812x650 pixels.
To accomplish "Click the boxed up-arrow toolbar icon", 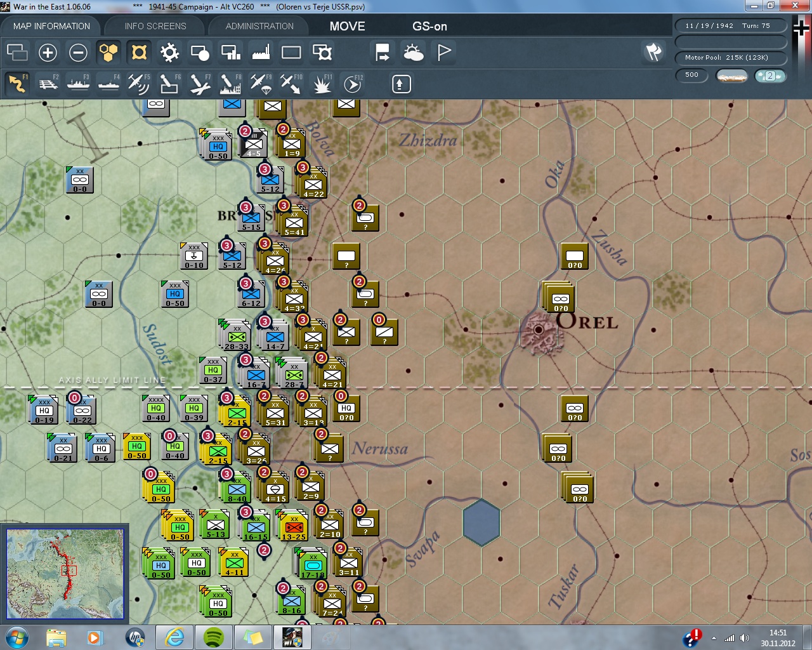I will (x=401, y=84).
